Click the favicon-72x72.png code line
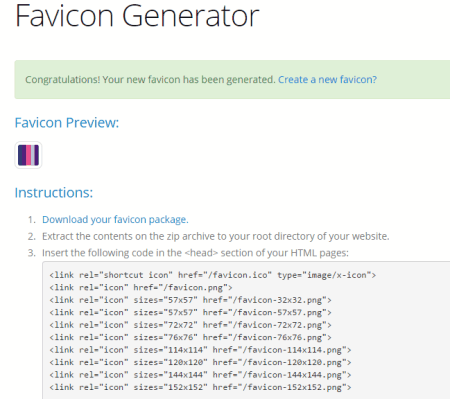The width and height of the screenshot is (450, 399). (x=190, y=325)
